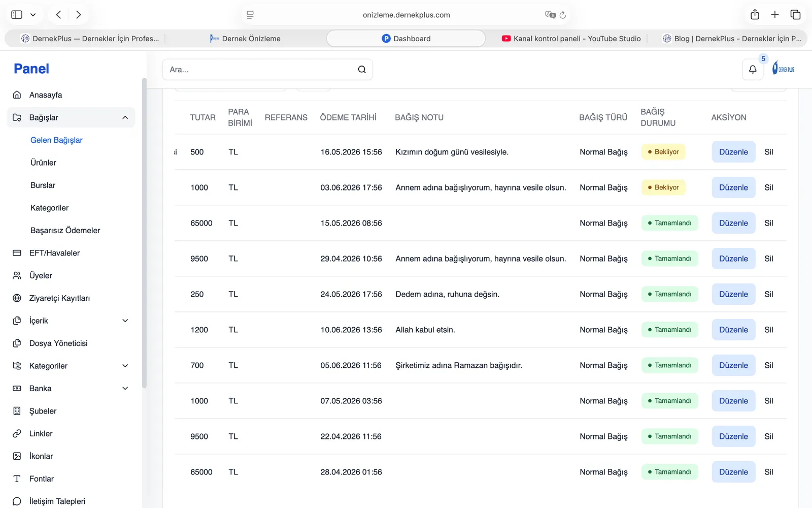Go to Anasayfa via home icon
This screenshot has width=812, height=508.
tap(17, 95)
